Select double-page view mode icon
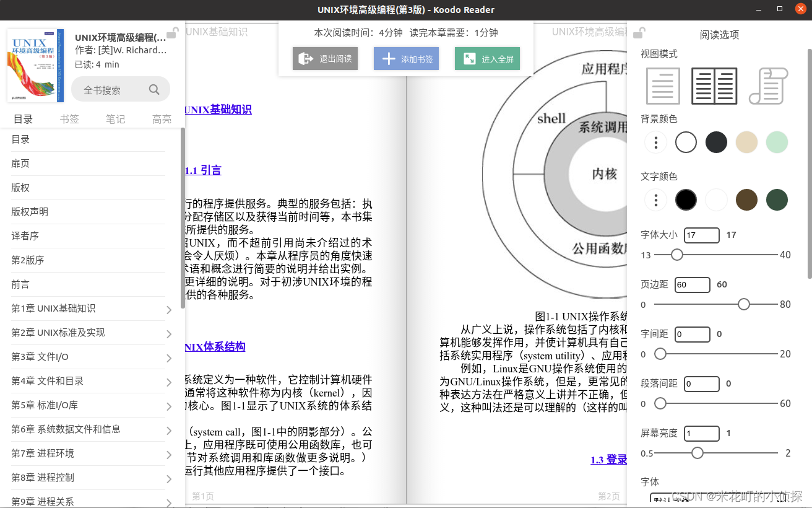812x508 pixels. point(715,85)
